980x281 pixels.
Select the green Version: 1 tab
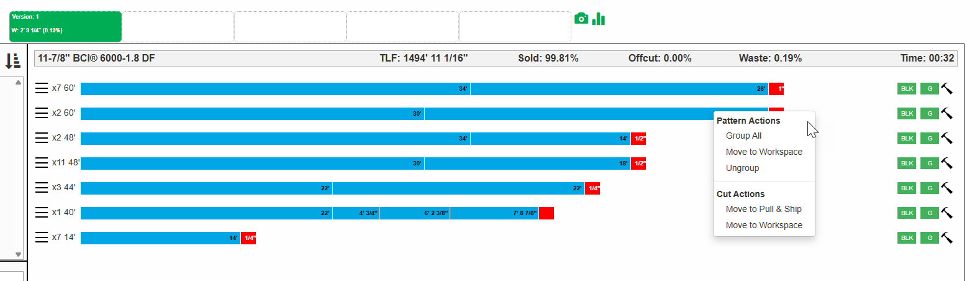pos(65,27)
